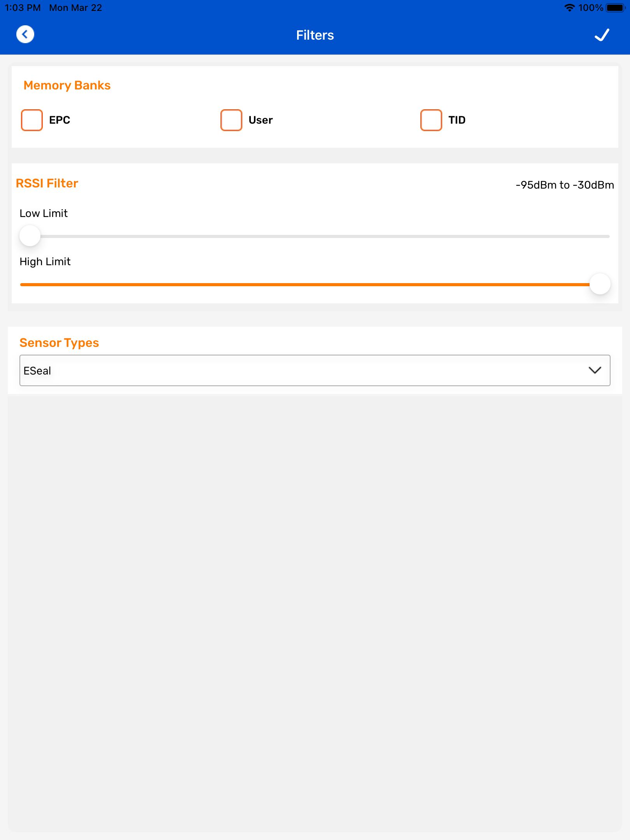The height and width of the screenshot is (840, 630).
Task: Click the middle of Low Limit track
Action: (315, 236)
